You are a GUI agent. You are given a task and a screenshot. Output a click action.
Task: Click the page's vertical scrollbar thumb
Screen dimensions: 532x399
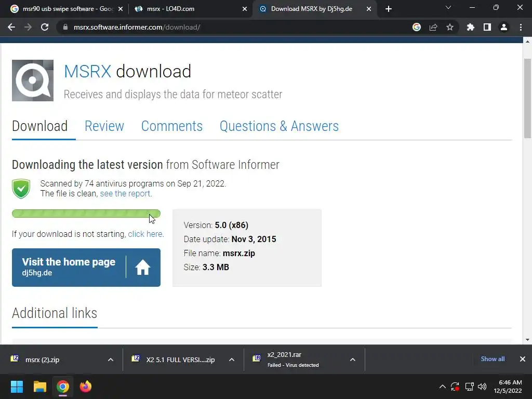pyautogui.click(x=527, y=98)
